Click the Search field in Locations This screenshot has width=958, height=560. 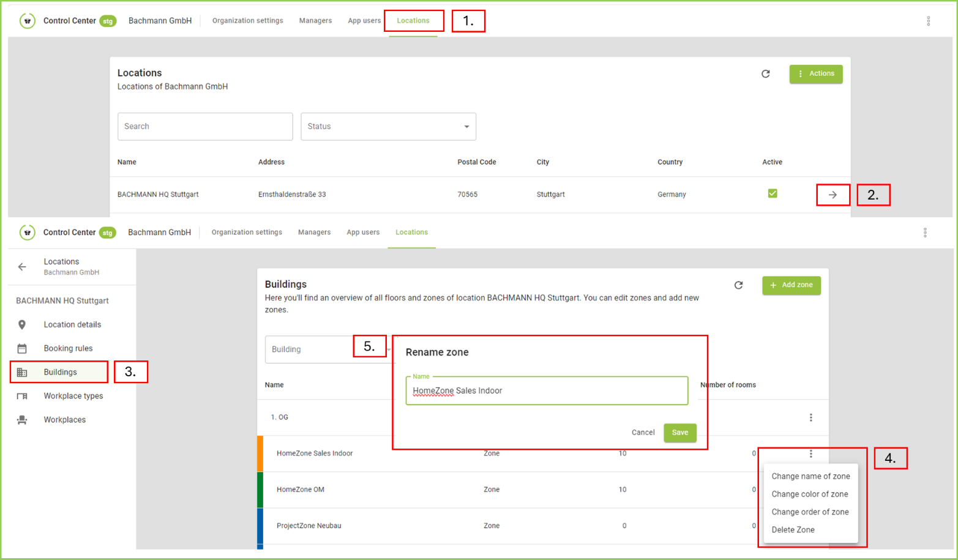[204, 127]
